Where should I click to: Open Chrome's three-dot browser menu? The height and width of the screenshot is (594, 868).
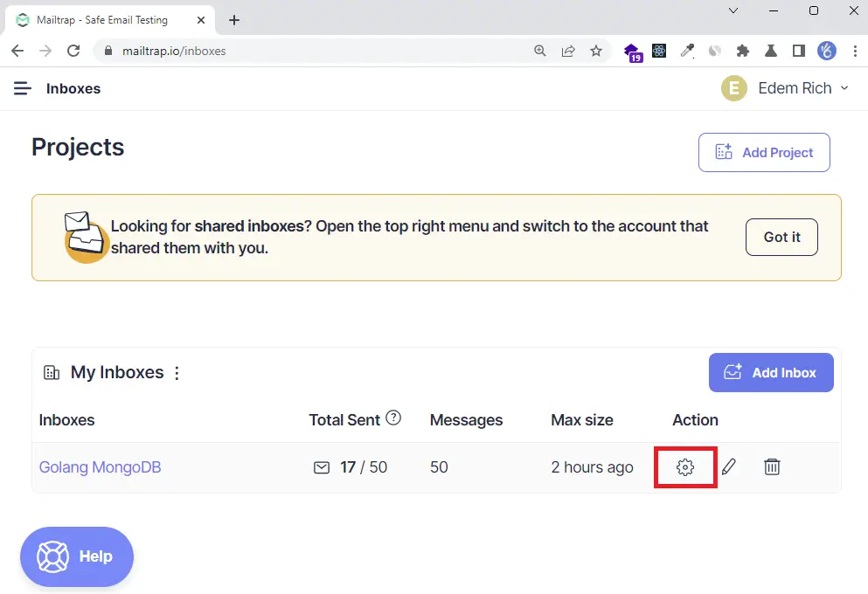point(854,51)
